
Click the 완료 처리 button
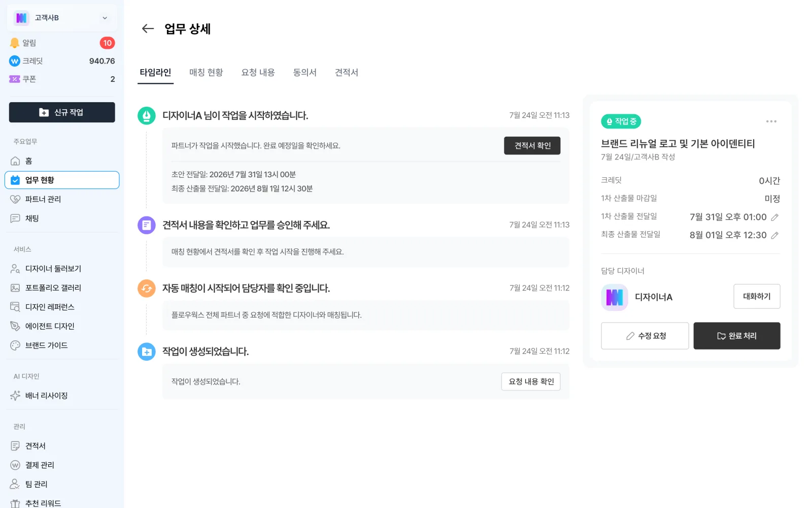[x=737, y=336]
